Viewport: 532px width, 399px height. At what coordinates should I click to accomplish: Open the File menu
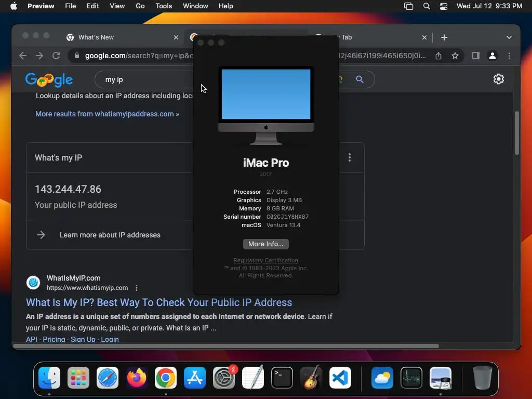tap(70, 6)
